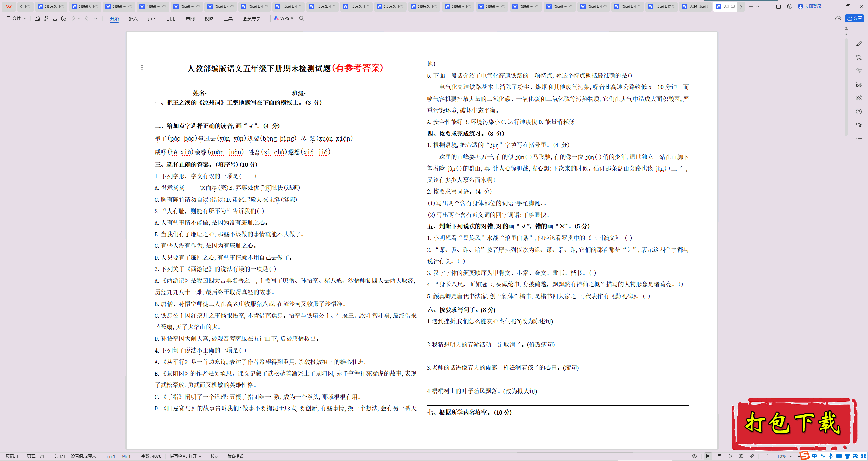This screenshot has height=461, width=868.
Task: Click the undo arrow icon
Action: pos(73,18)
